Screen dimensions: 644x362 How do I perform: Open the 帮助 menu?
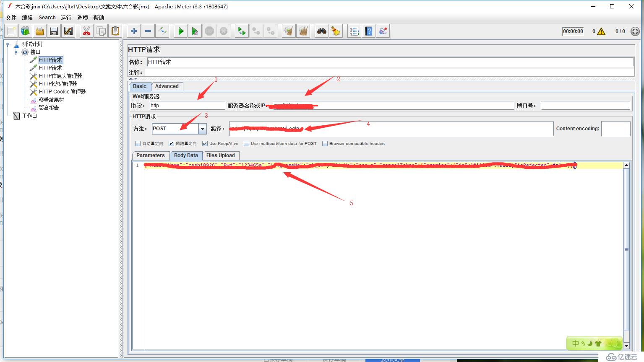point(99,18)
